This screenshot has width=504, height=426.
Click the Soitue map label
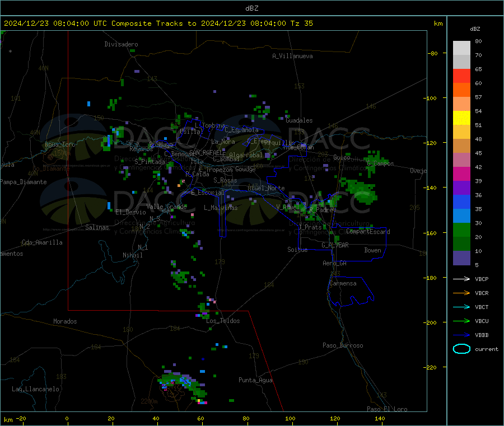297,250
